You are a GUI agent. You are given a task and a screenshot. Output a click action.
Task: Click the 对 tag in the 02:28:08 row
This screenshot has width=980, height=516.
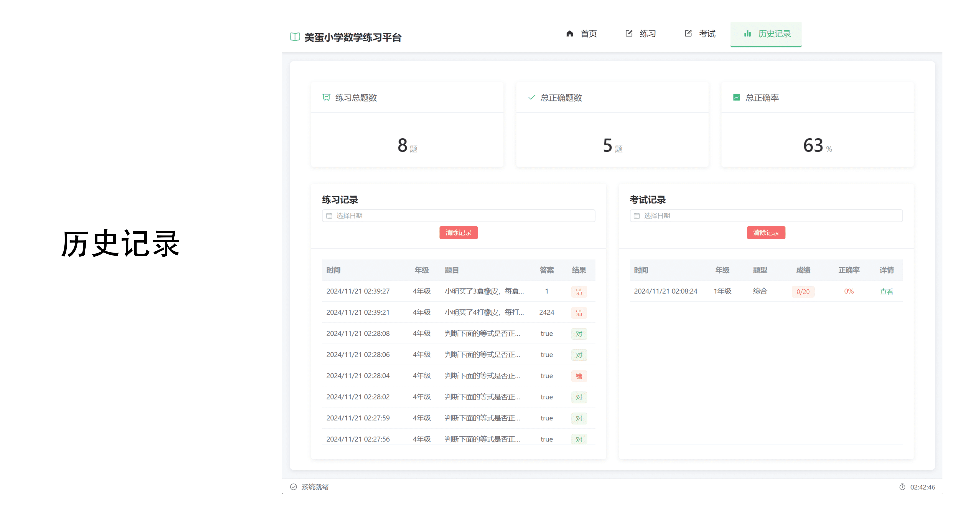[579, 334]
